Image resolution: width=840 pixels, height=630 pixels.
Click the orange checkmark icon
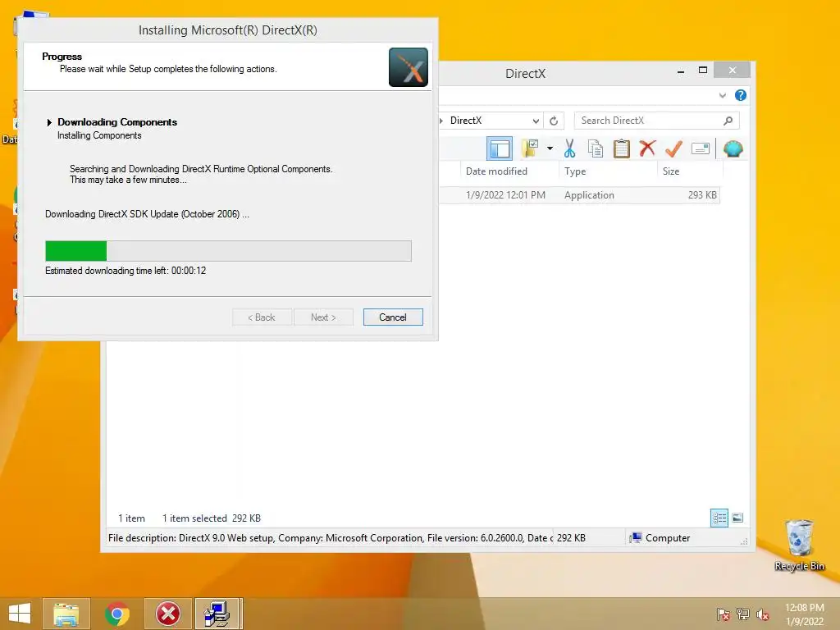673,148
